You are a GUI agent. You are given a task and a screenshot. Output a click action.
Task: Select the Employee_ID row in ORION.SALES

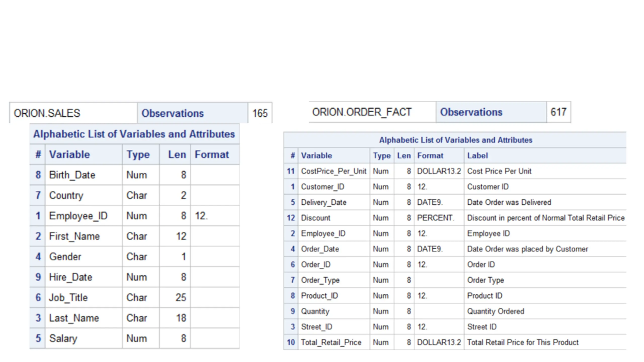135,216
